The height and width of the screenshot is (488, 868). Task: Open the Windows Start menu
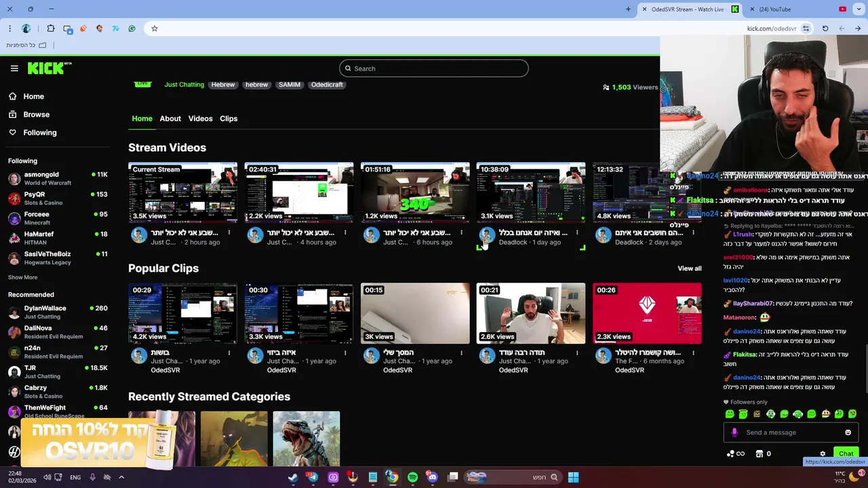click(x=573, y=477)
